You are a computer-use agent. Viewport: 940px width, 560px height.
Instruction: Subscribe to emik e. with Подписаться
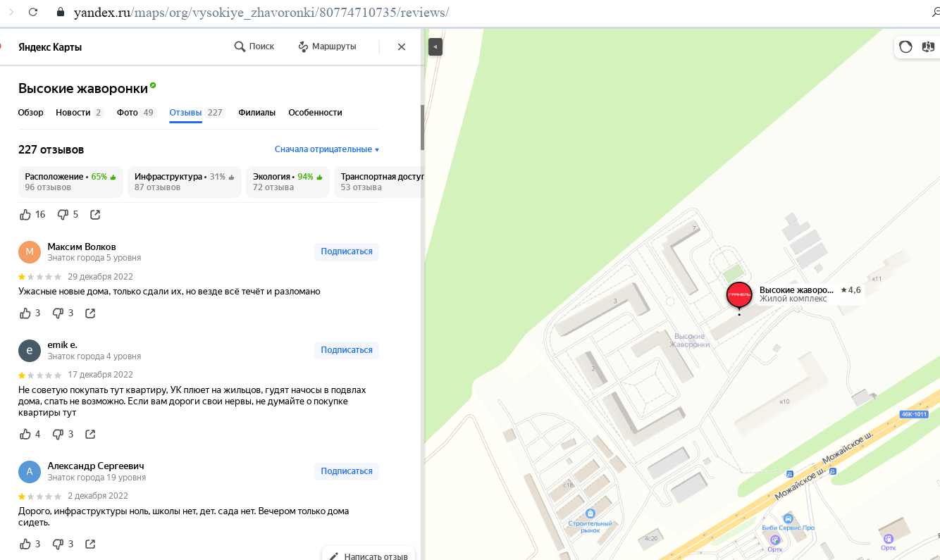[347, 350]
